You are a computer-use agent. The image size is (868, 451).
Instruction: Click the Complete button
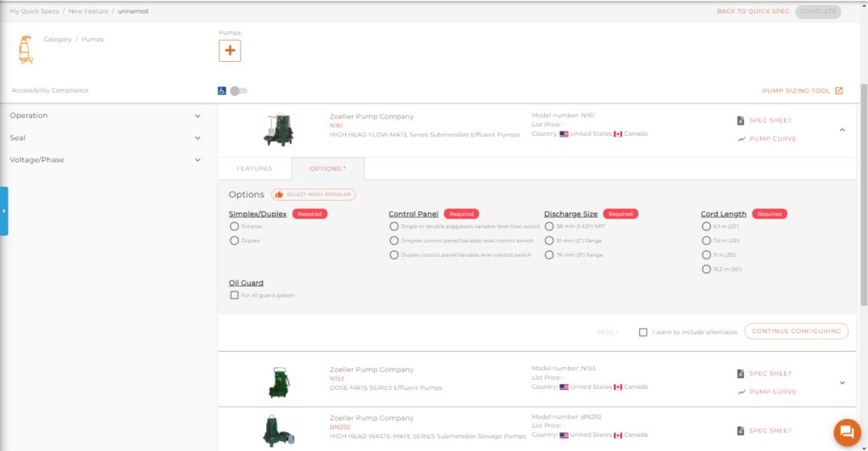coord(818,12)
